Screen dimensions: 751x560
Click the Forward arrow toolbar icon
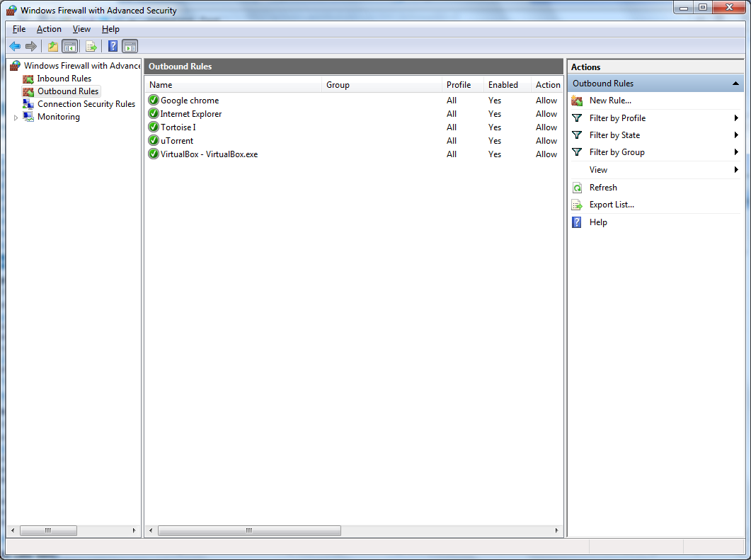(x=31, y=47)
